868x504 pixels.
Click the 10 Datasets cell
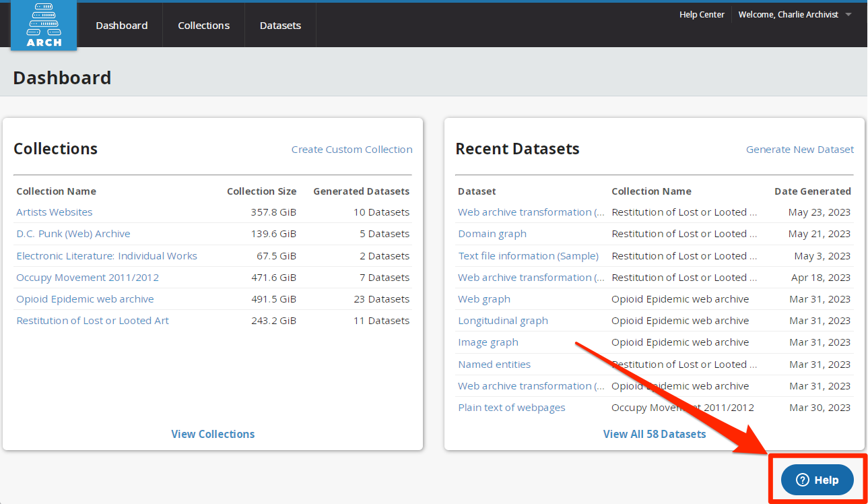[x=381, y=212]
